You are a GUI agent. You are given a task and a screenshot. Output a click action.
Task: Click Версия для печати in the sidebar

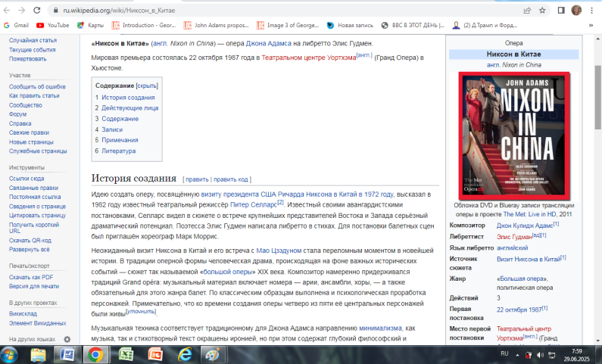[x=34, y=286]
